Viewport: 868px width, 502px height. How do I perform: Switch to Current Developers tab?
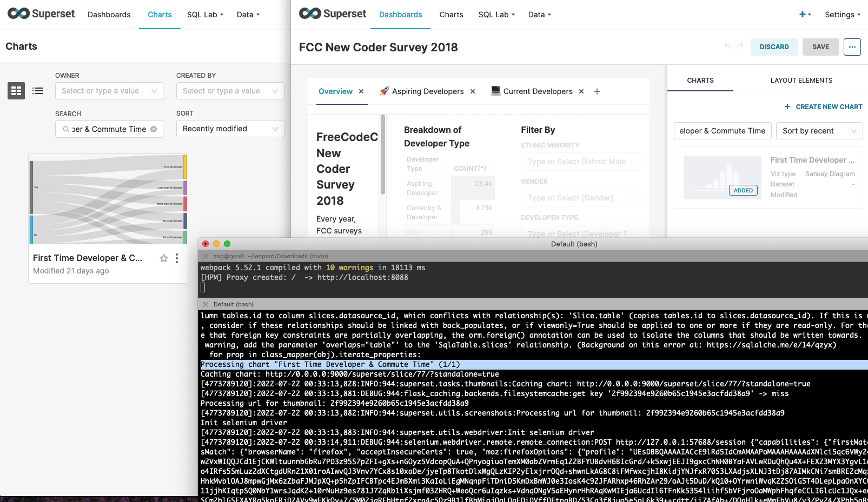(x=532, y=91)
